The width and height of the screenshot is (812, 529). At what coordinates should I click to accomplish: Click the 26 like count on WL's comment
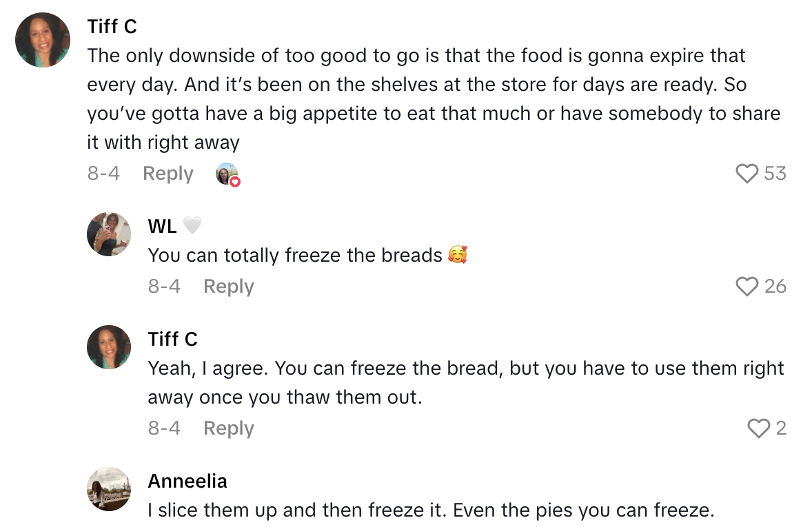pos(775,287)
